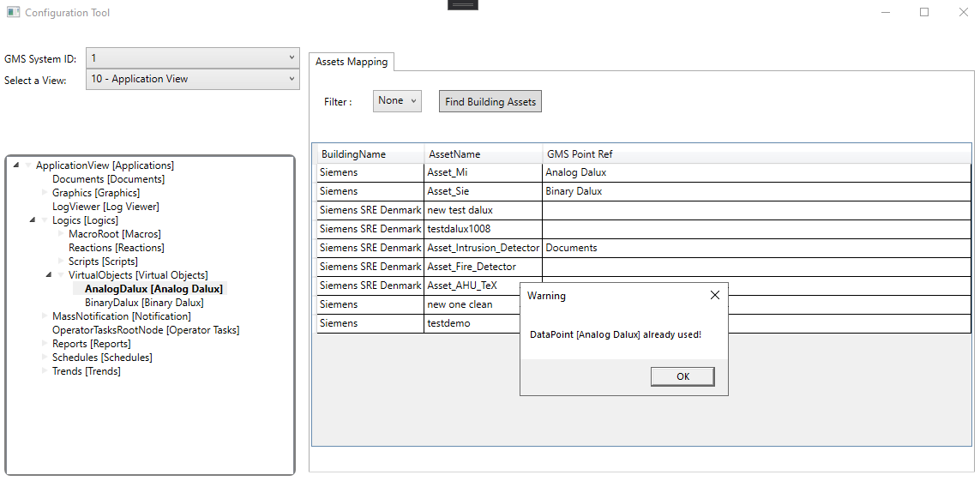Open the Filter dropdown set to None
This screenshot has width=980, height=481.
(x=397, y=101)
